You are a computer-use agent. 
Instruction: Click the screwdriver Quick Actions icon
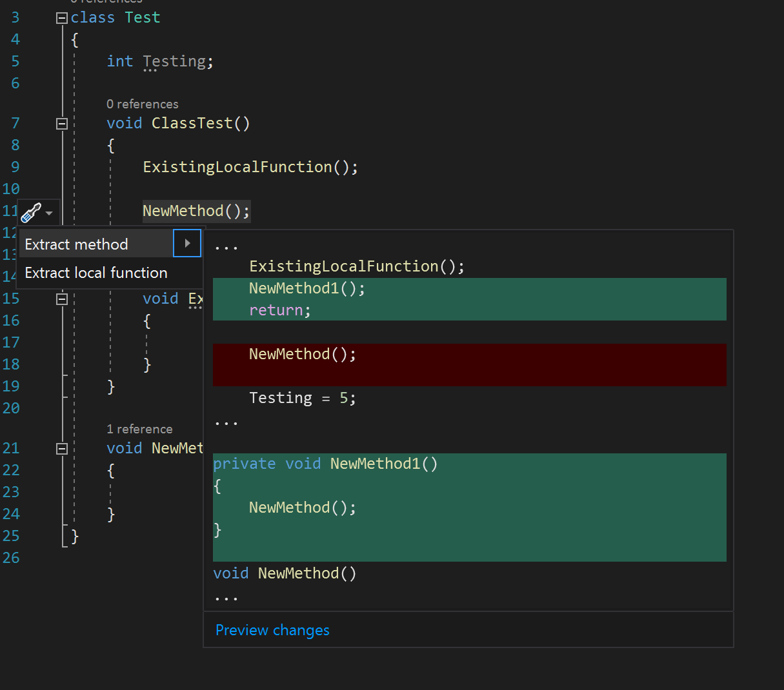31,211
